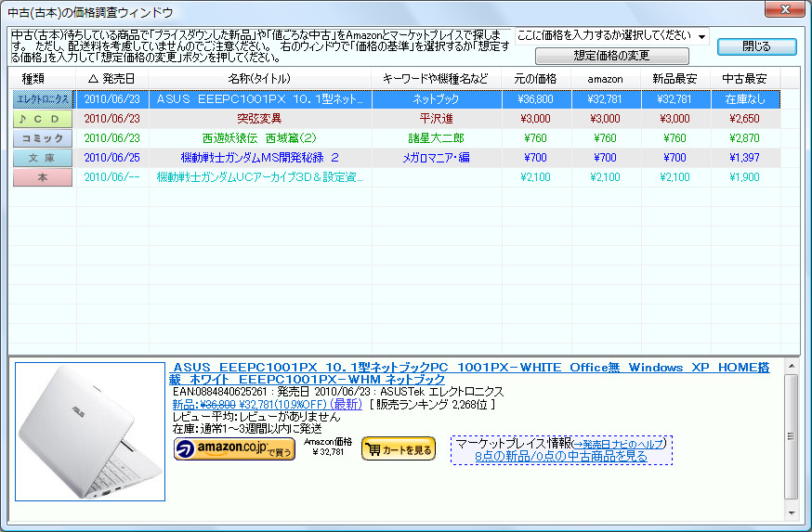This screenshot has width=812, height=532.
Task: Click the 2010/06/25 release date cell
Action: pyautogui.click(x=112, y=158)
